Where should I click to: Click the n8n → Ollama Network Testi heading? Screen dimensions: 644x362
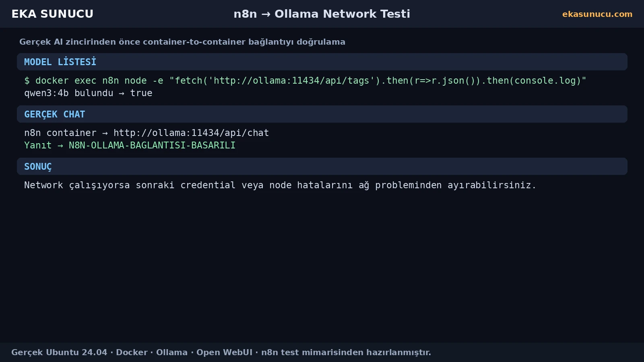click(322, 14)
